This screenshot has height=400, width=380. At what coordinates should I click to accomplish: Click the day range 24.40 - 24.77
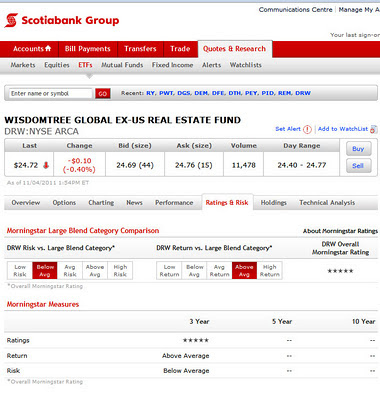tap(302, 165)
